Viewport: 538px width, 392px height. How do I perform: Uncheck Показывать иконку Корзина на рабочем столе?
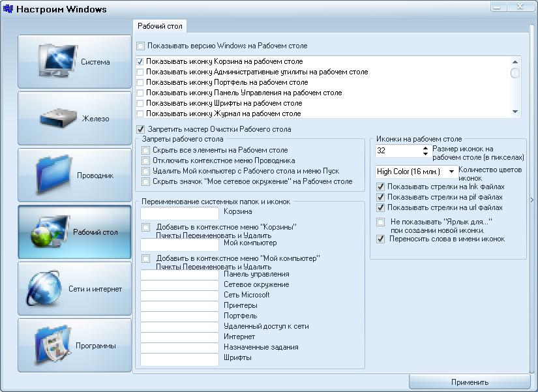(x=140, y=61)
